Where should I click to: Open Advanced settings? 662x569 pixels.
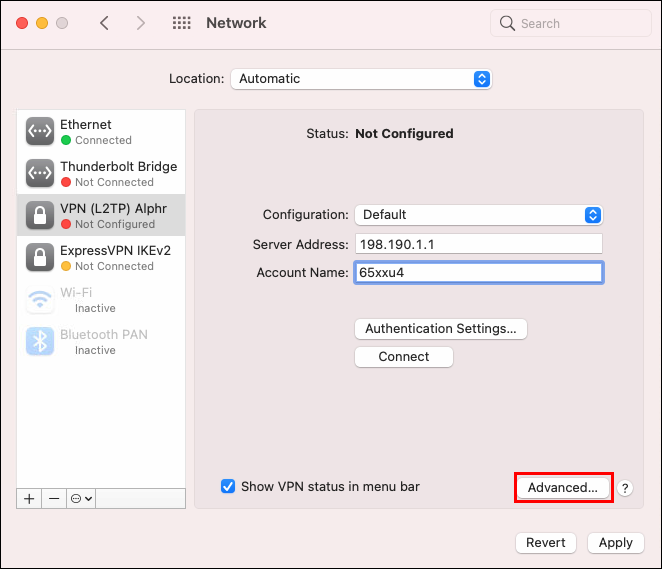pyautogui.click(x=563, y=488)
